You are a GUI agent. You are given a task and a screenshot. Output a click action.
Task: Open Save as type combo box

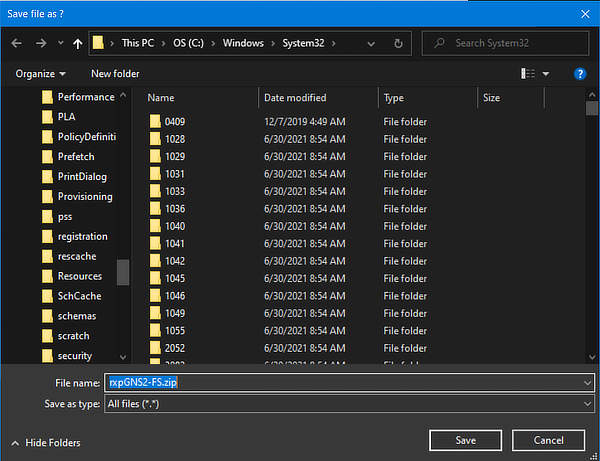[x=349, y=404]
